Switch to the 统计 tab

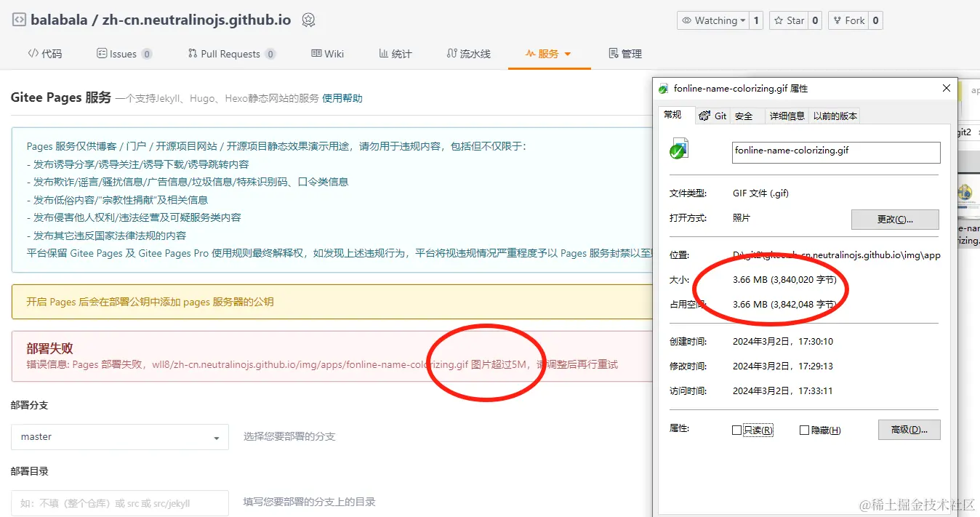[395, 54]
